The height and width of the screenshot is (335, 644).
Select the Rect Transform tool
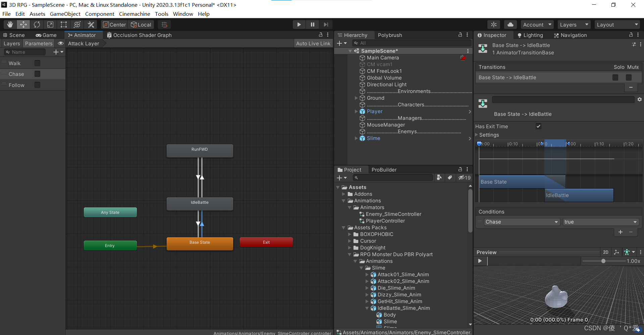pos(64,24)
